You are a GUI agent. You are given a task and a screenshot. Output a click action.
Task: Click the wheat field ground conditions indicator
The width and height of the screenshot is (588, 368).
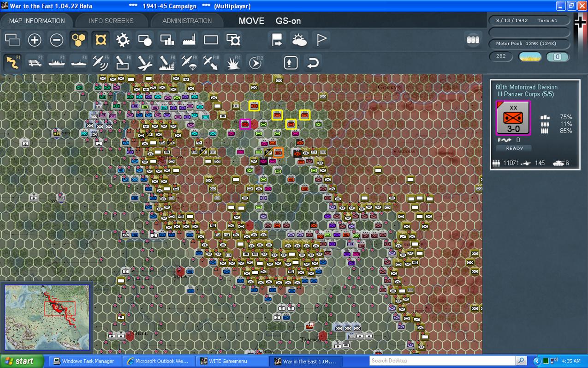(x=530, y=57)
